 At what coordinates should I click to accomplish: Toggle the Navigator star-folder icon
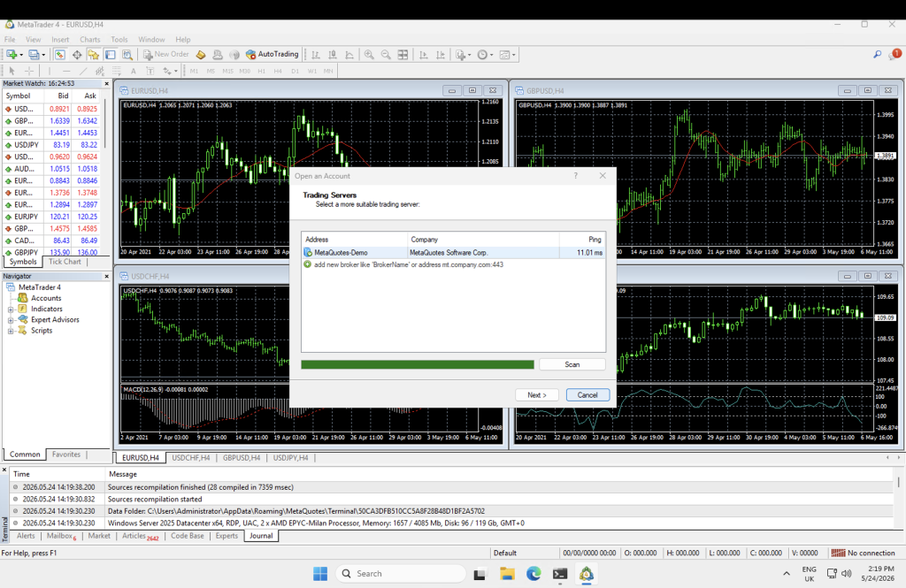coord(93,54)
